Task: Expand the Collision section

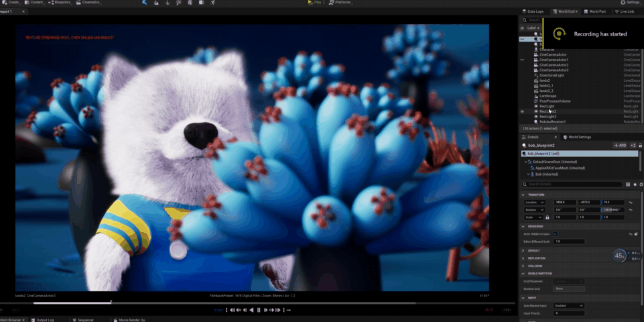Action: pos(523,266)
